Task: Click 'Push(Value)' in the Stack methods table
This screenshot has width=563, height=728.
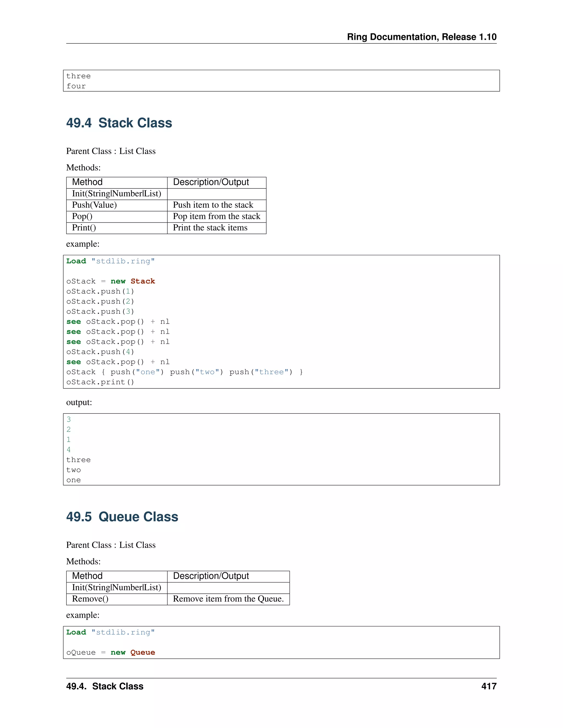Action: [94, 205]
